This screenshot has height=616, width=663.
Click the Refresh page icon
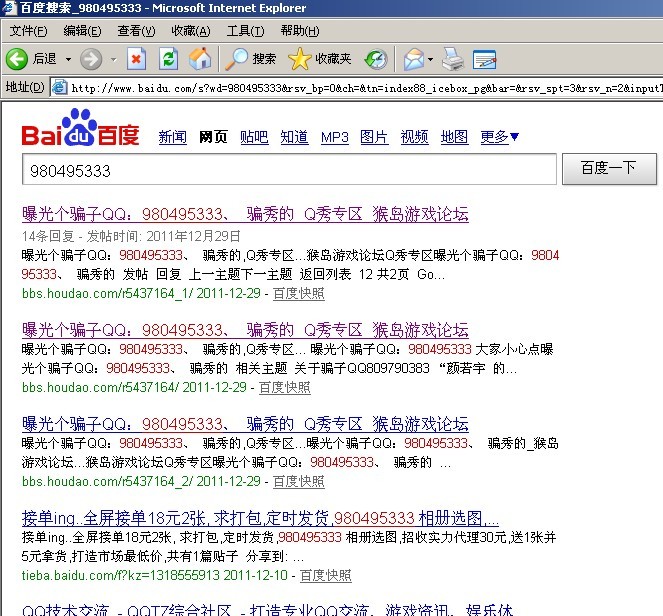(168, 59)
